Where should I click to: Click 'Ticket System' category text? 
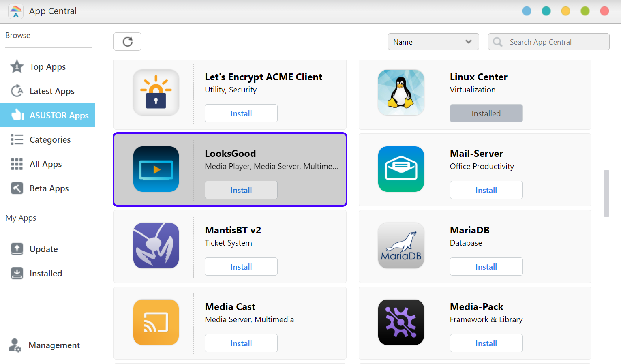point(228,243)
